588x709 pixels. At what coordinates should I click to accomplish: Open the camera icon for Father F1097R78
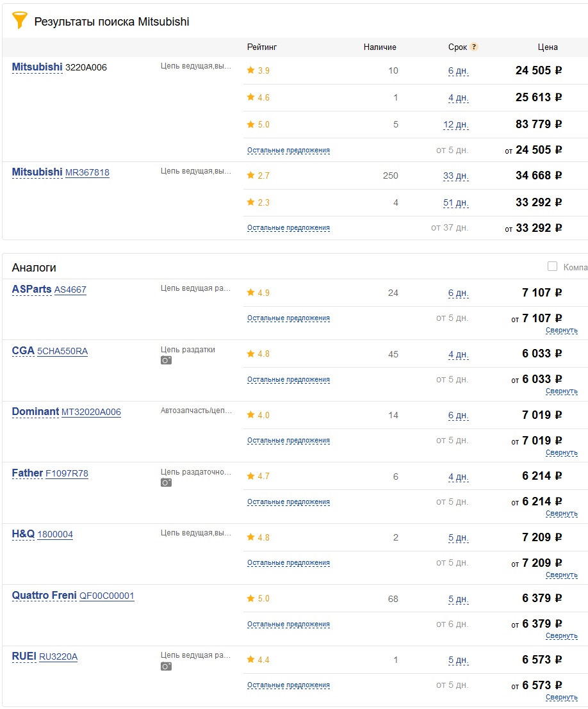click(166, 483)
